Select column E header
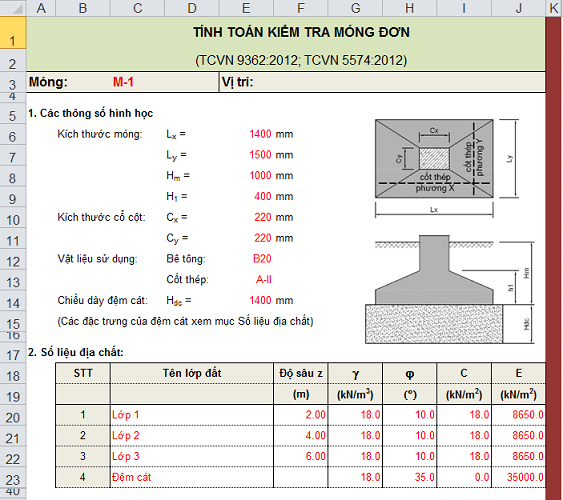The image size is (563, 500). pos(246,8)
